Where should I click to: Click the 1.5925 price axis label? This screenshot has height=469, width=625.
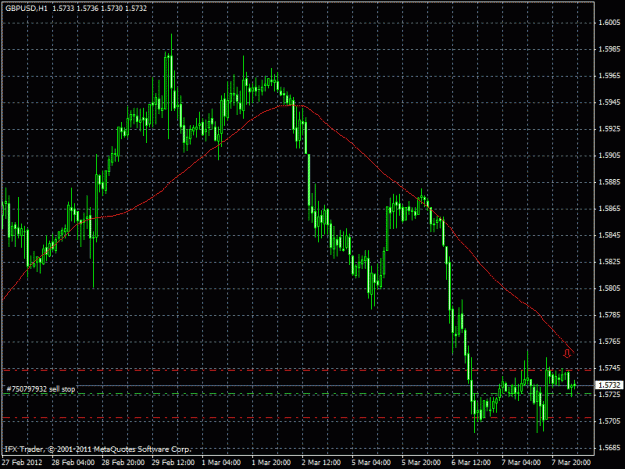pos(609,129)
